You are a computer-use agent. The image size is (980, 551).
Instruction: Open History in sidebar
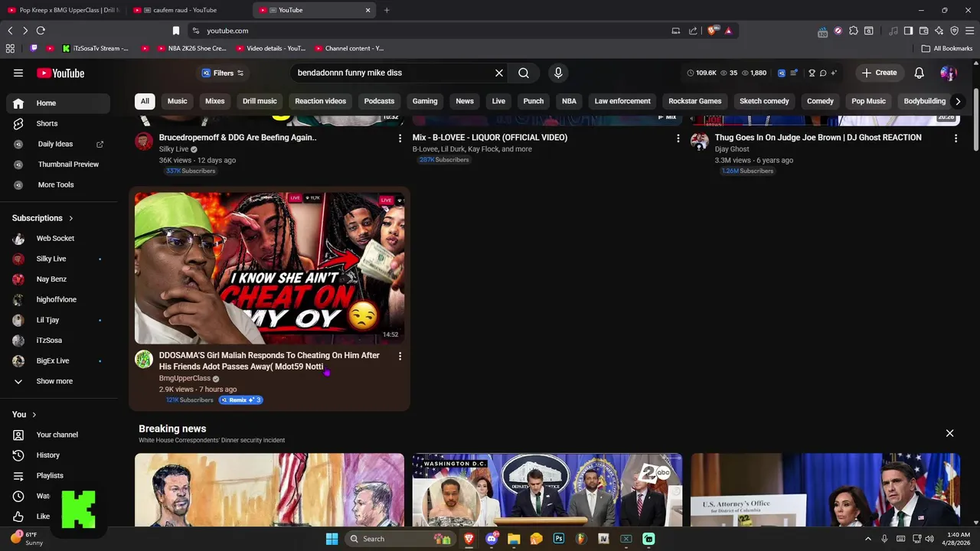pyautogui.click(x=58, y=455)
